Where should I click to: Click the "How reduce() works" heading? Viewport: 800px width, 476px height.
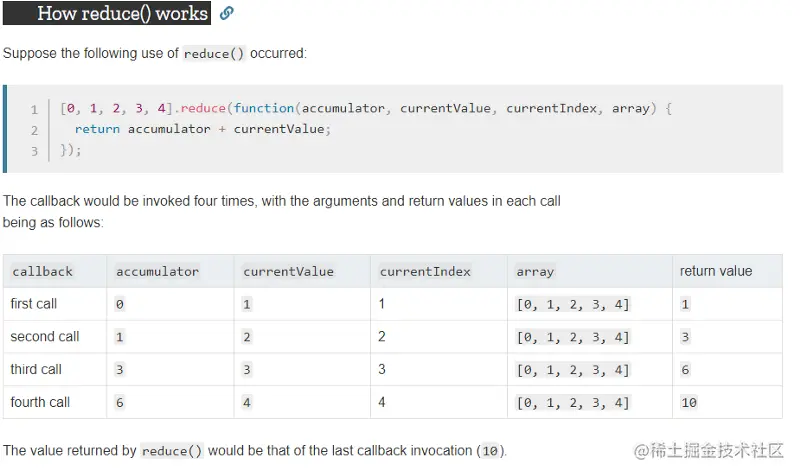[122, 14]
